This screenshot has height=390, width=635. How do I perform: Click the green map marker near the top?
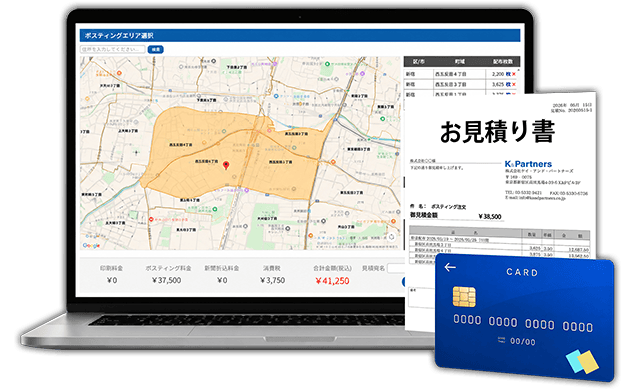point(327,64)
